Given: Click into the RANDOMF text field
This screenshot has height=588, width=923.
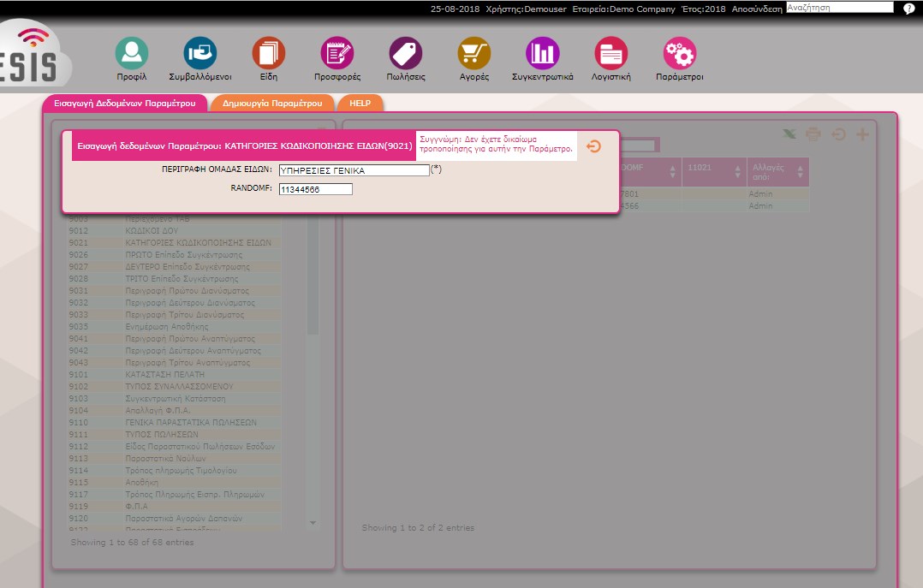Looking at the screenshot, I should click(315, 189).
